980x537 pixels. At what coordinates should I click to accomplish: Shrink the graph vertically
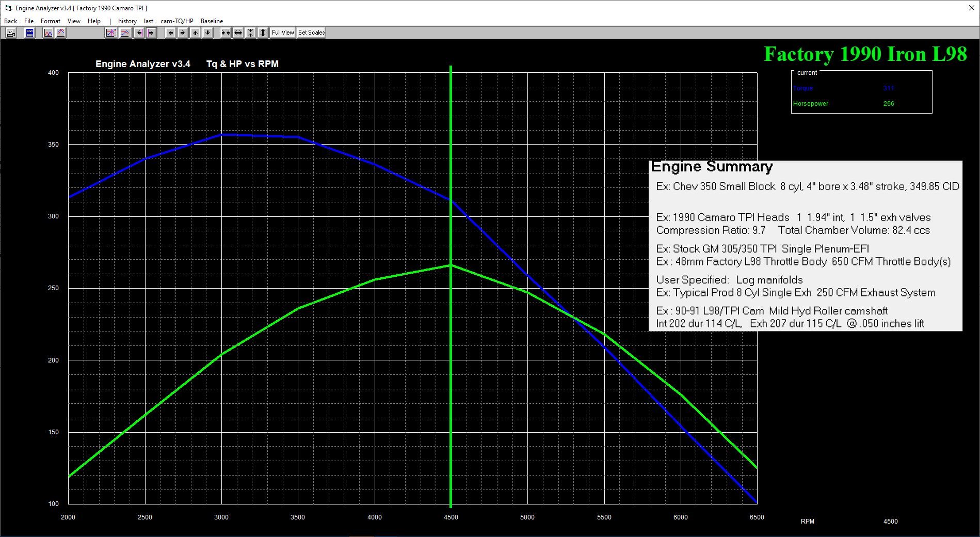pos(250,33)
